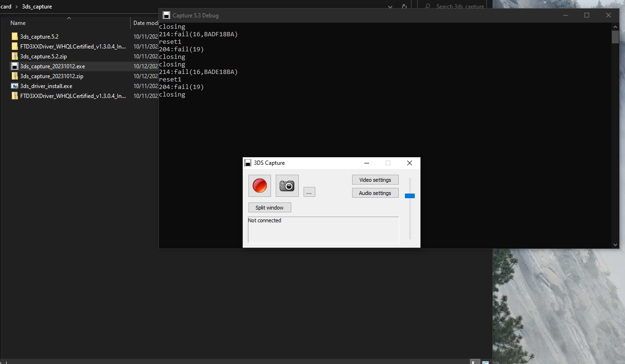Click the debug console scroll-up arrow
Viewport: 625px width, 364px height.
[615, 26]
